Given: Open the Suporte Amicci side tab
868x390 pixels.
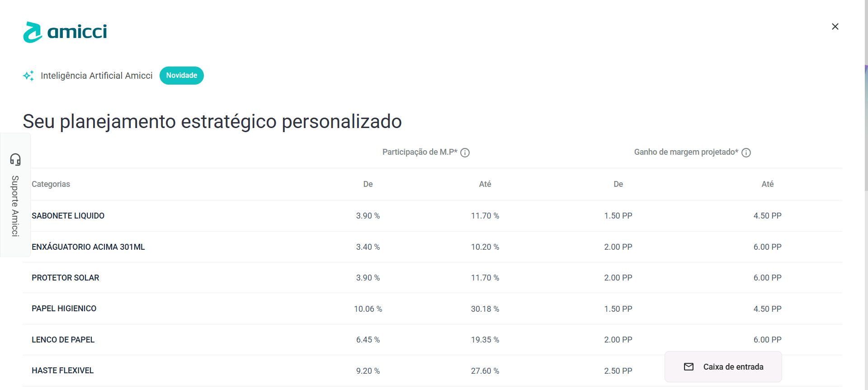Looking at the screenshot, I should 15,206.
